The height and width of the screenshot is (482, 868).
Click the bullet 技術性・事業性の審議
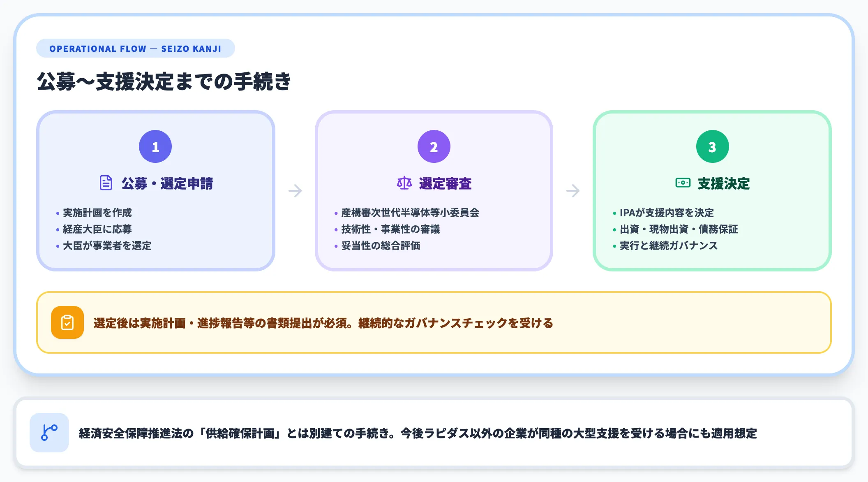(x=390, y=229)
